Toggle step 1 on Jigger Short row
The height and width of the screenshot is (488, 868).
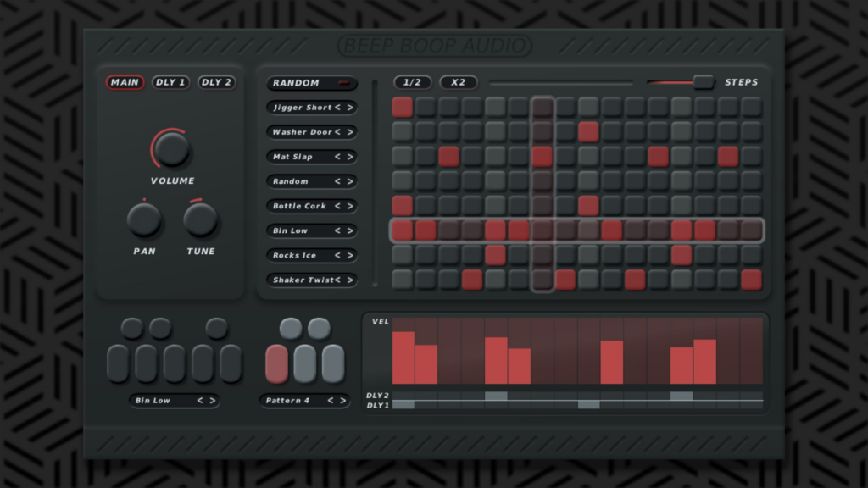tap(403, 108)
